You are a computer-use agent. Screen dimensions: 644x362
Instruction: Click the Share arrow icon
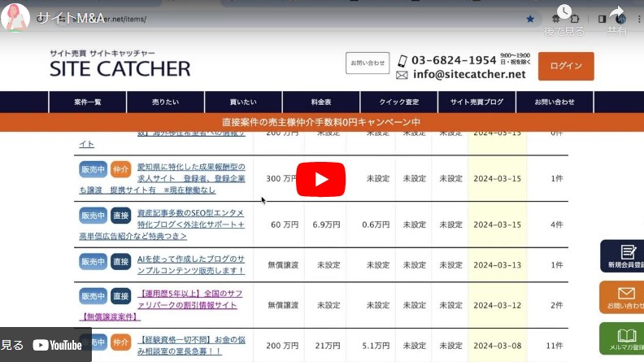617,13
